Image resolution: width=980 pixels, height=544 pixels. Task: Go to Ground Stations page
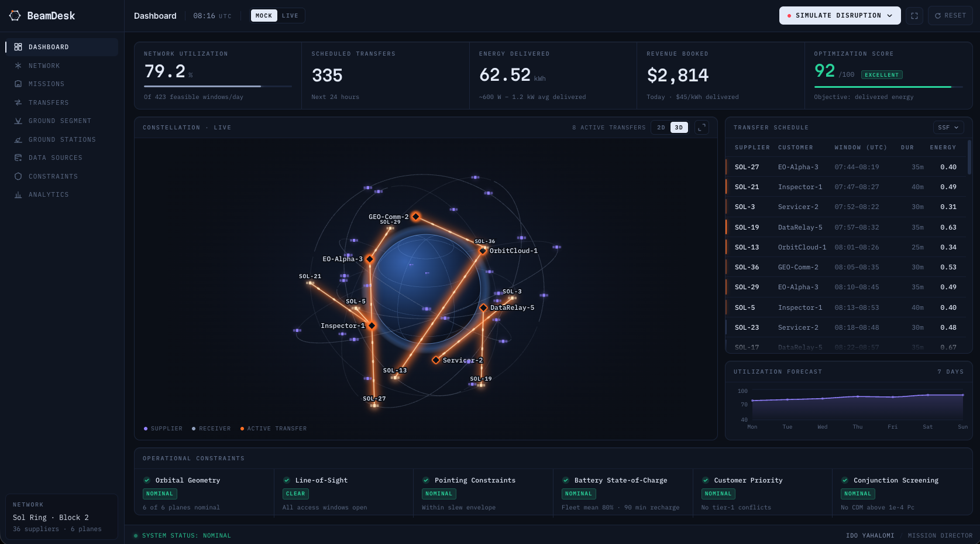coord(61,139)
